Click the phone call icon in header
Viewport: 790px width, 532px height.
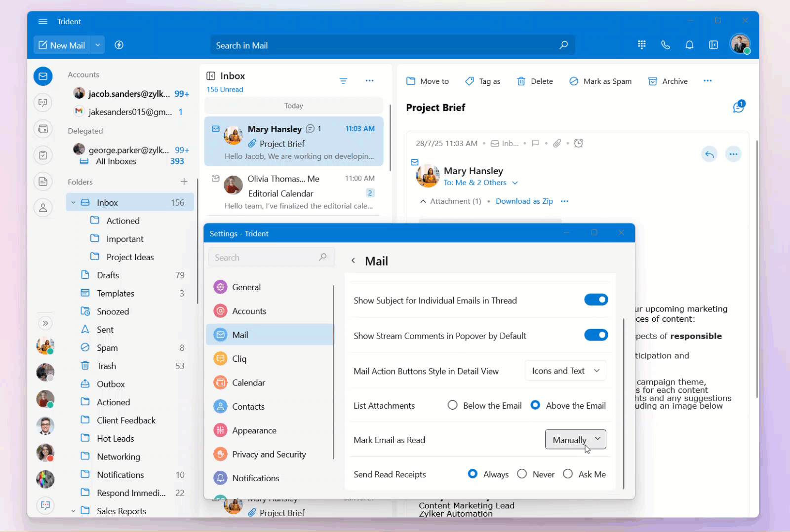pos(666,45)
